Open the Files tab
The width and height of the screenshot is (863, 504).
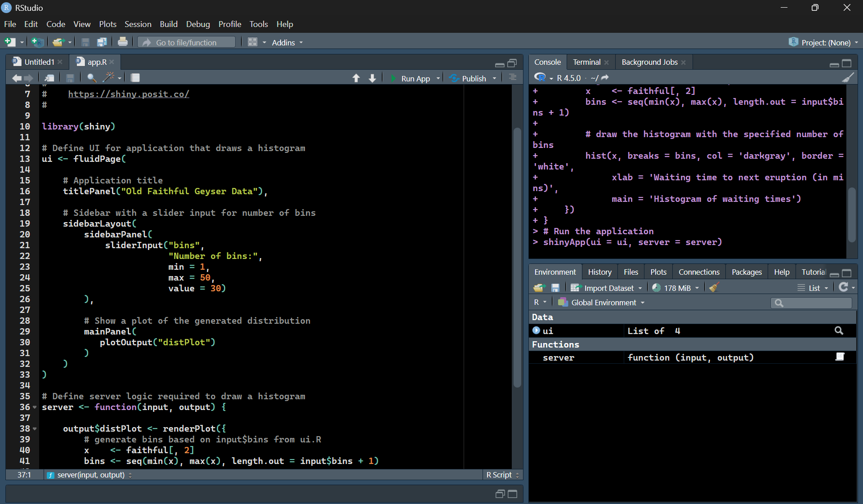click(630, 272)
